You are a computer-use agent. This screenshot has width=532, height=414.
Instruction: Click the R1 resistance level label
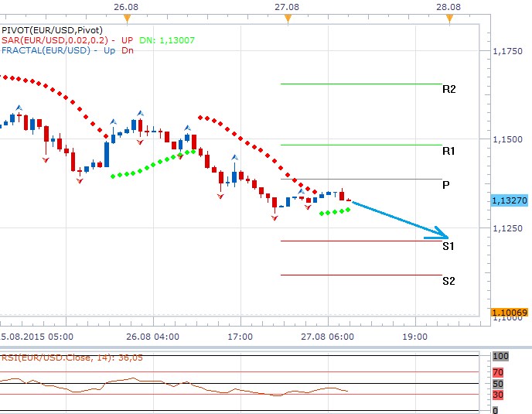[448, 151]
